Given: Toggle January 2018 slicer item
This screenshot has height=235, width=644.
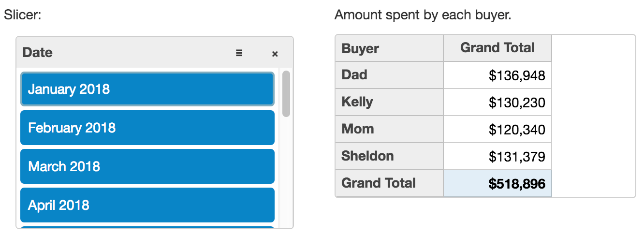Looking at the screenshot, I should point(147,89).
